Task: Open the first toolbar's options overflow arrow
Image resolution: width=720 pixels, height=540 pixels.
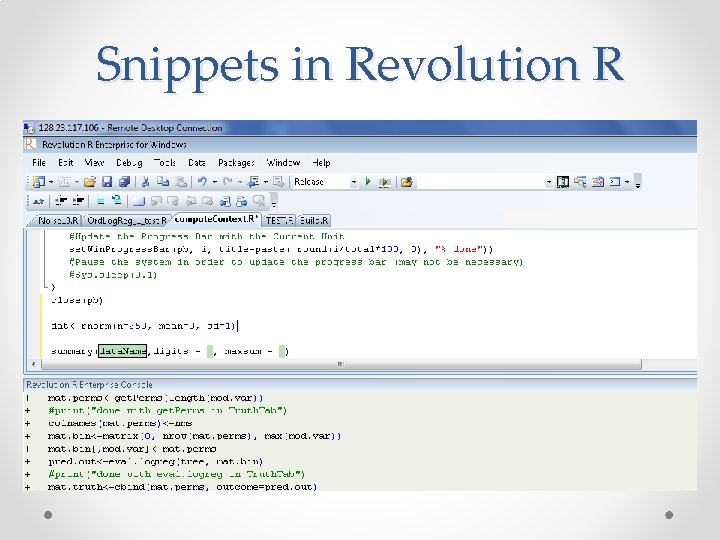Action: point(638,184)
